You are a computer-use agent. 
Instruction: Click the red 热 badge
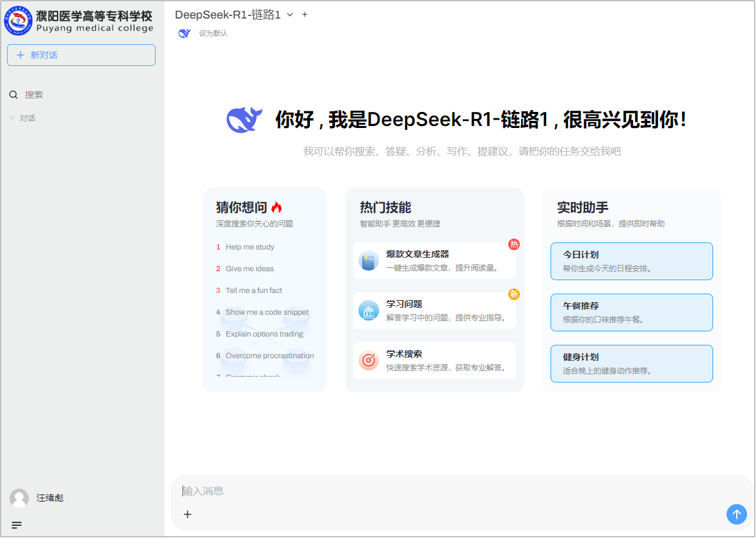[x=514, y=244]
